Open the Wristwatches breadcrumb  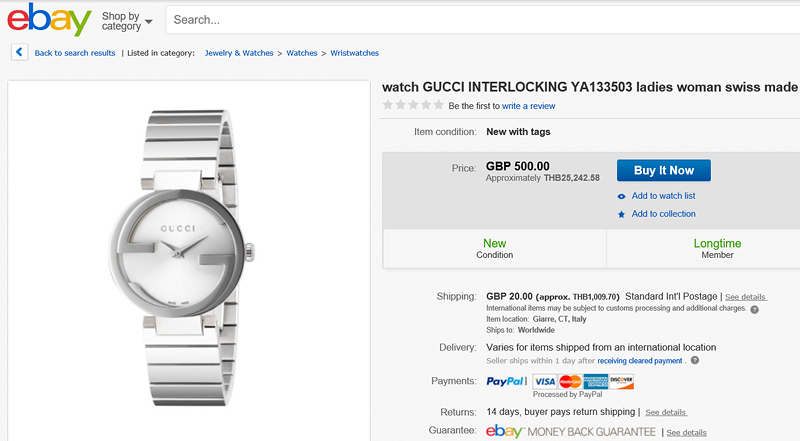point(355,53)
